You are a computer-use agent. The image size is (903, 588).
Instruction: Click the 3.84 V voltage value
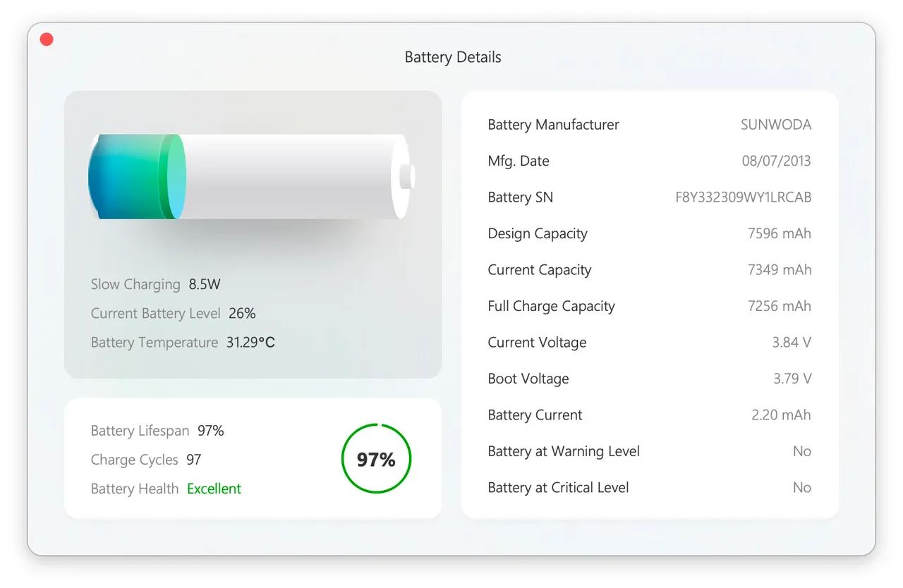pyautogui.click(x=792, y=343)
